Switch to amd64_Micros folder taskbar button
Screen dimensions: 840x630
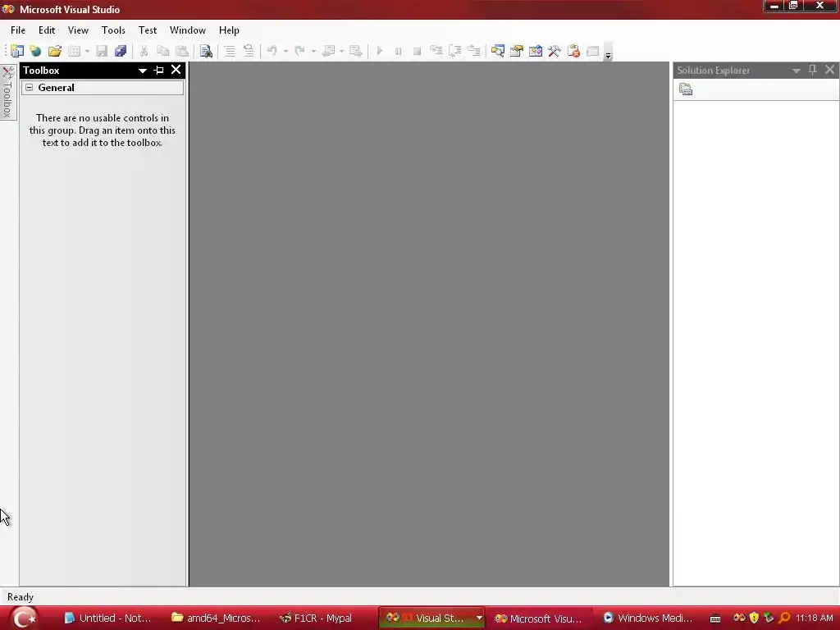click(216, 619)
